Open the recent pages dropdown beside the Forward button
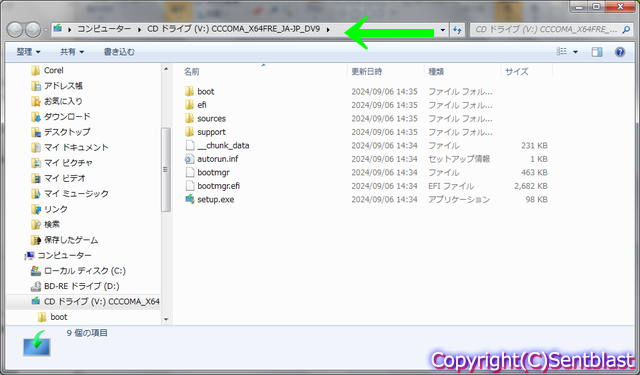Viewport: 640px width, 375px height. click(45, 30)
